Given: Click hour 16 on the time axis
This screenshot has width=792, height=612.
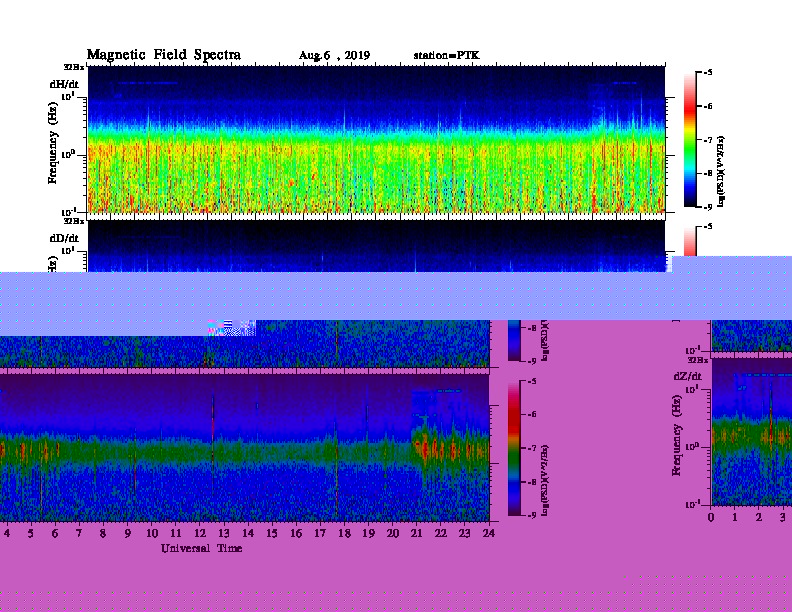Looking at the screenshot, I should point(296,533).
